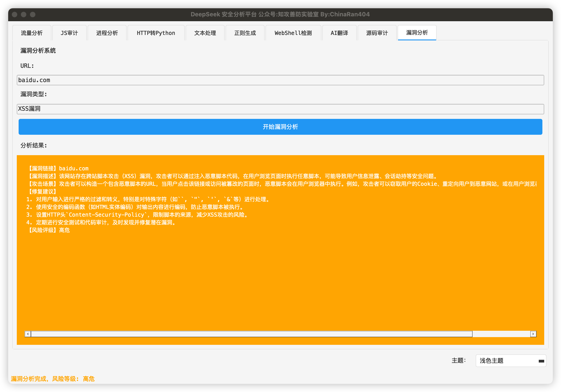Screen dimensions: 561x392
Task: Open the WebShell检测 tab
Action: click(x=293, y=33)
